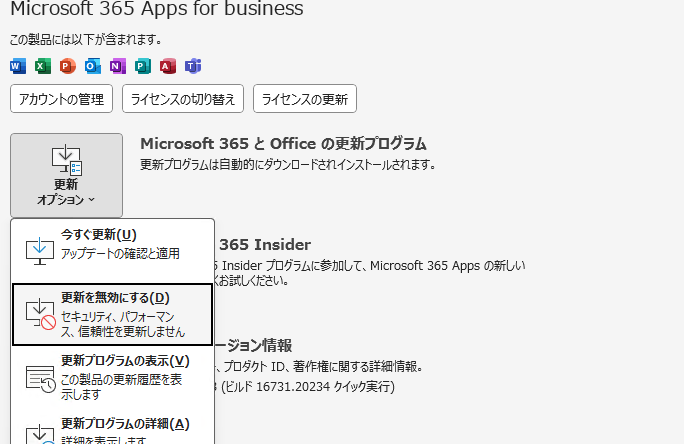Click ライセンスの更新 button
684x444 pixels.
click(305, 99)
